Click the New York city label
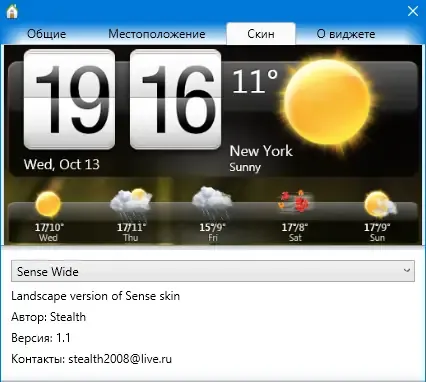Viewport: 426px width, 382px height. (x=261, y=151)
